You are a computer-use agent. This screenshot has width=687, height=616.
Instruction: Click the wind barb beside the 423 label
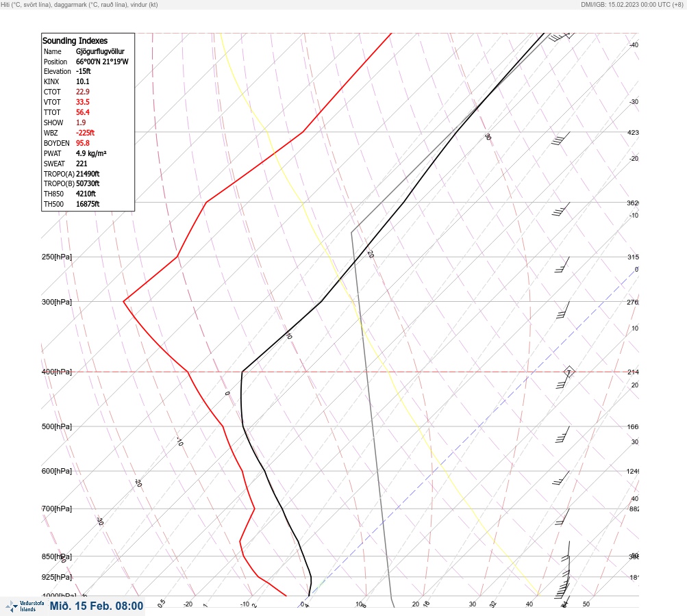pyautogui.click(x=561, y=138)
